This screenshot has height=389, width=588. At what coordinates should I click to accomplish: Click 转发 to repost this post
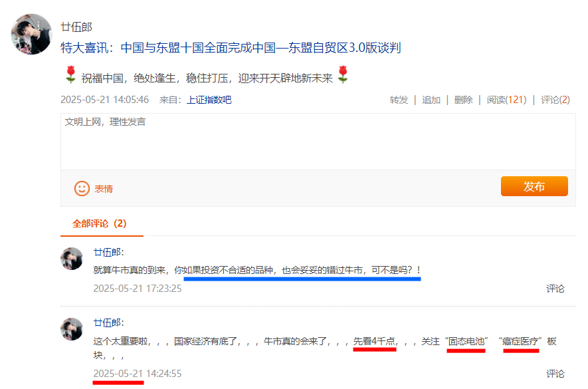399,100
